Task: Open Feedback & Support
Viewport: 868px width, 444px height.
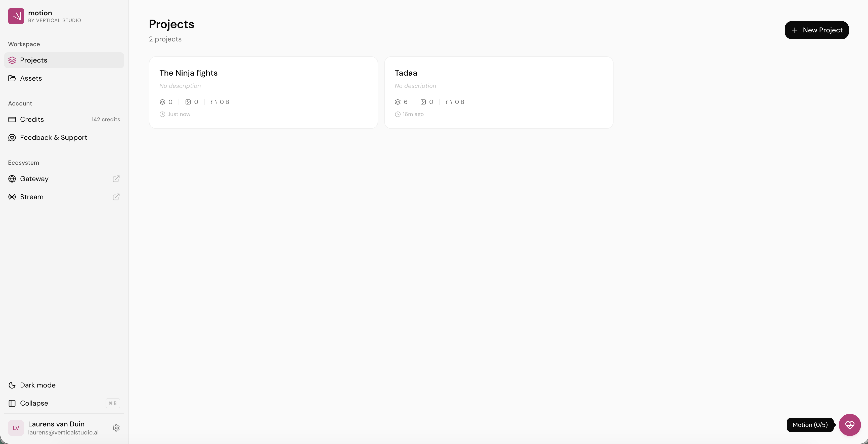Action: coord(54,138)
